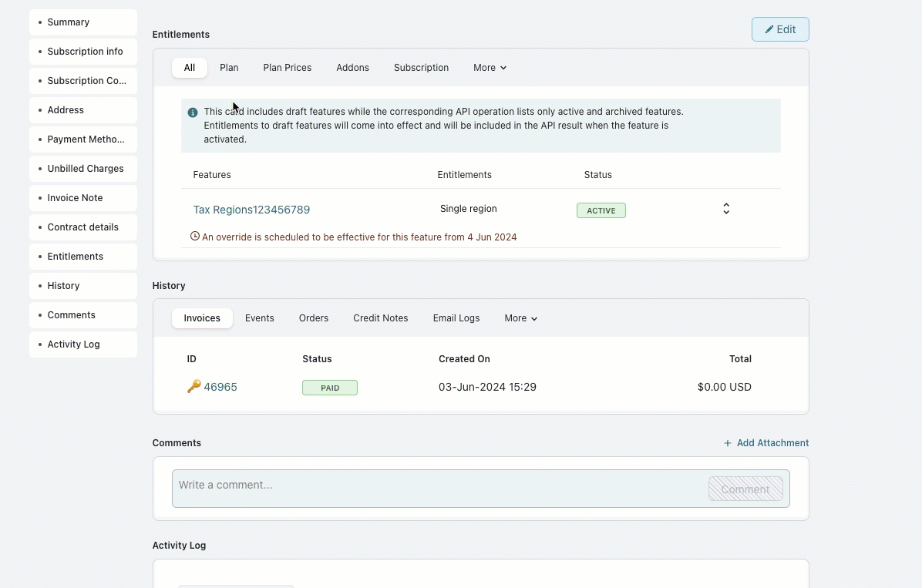Go to Summary in the sidebar
922x588 pixels.
[83, 22]
